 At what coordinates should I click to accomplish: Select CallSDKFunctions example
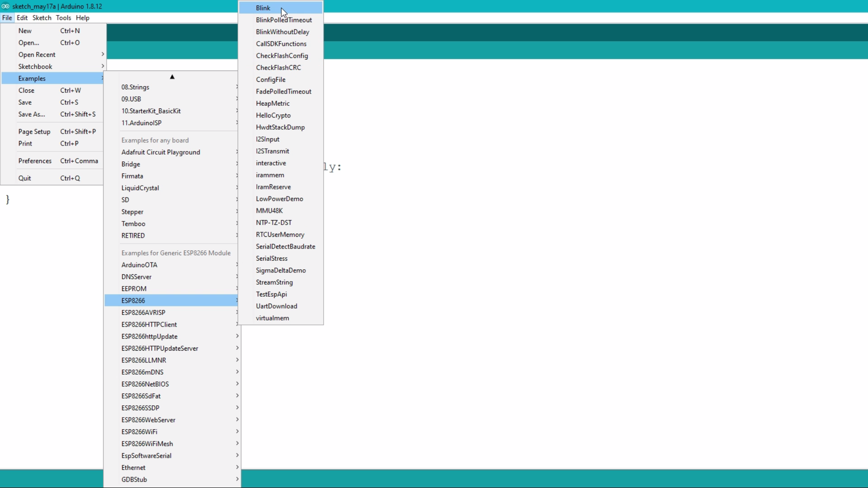[281, 44]
